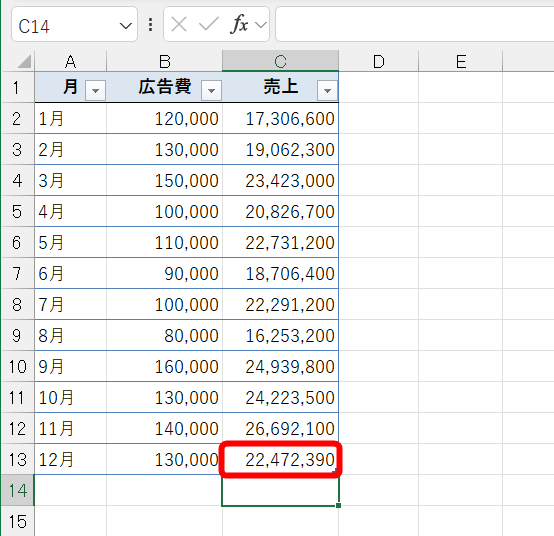The height and width of the screenshot is (536, 554).
Task: Select row 14 header
Action: pos(18,490)
